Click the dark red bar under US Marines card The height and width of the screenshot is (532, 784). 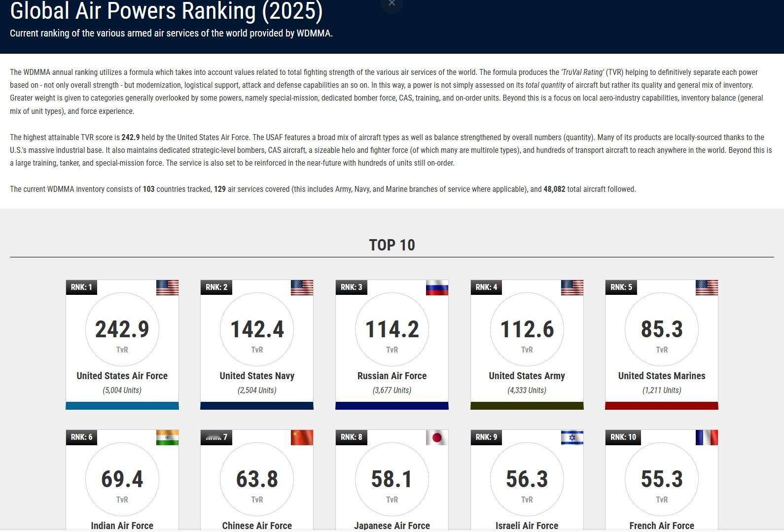[662, 406]
